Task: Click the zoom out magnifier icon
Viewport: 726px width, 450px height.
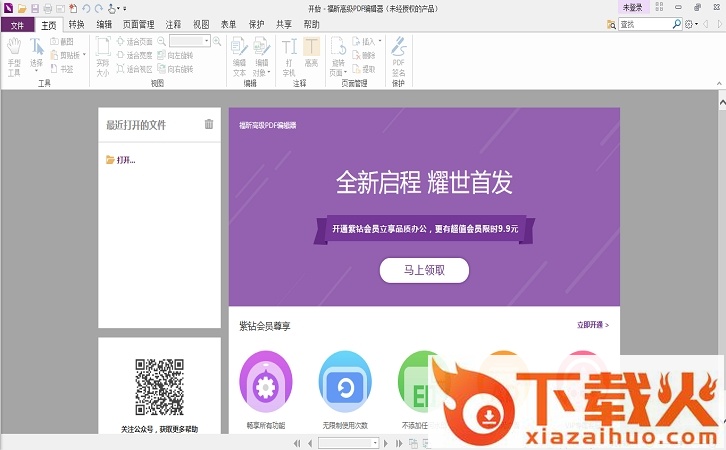Action: [x=161, y=41]
